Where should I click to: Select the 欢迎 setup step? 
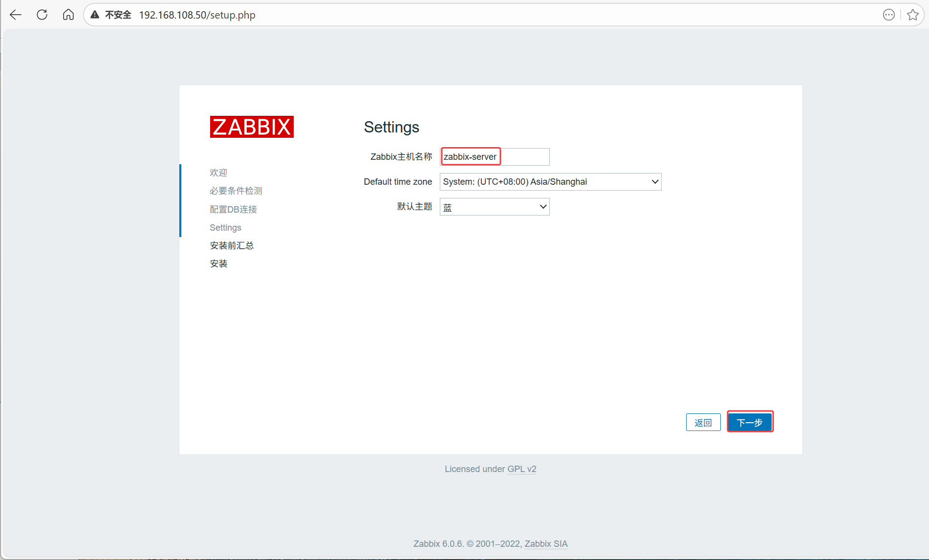pos(218,172)
